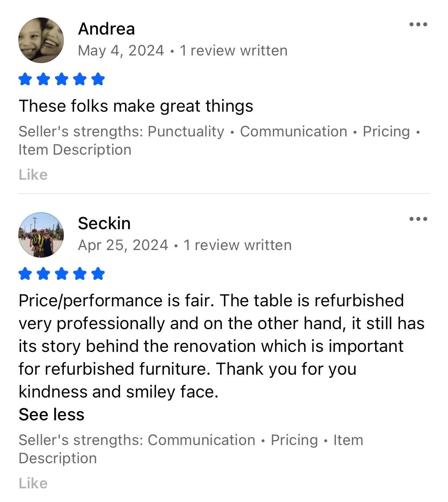Click the third star of Andrea's rating
This screenshot has width=448, height=502.
(62, 79)
